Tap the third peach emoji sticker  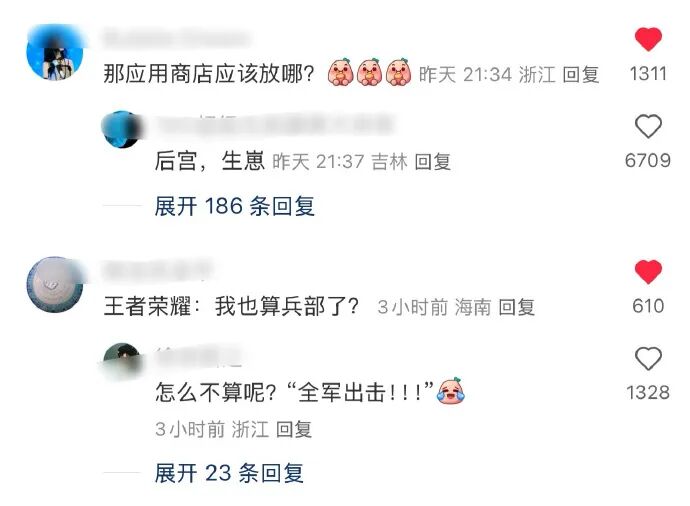pos(399,72)
